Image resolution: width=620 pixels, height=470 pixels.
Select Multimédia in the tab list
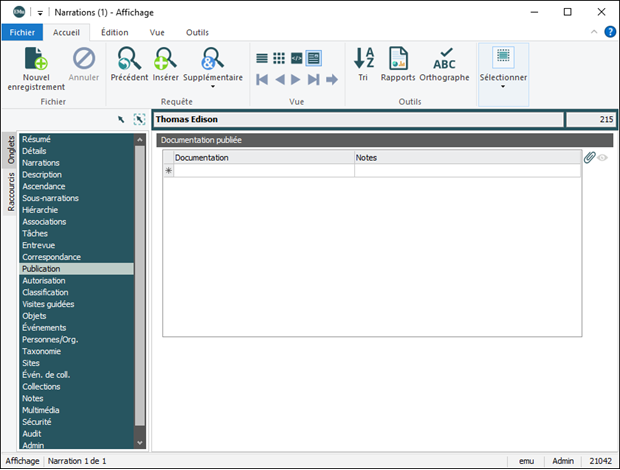pyautogui.click(x=41, y=410)
